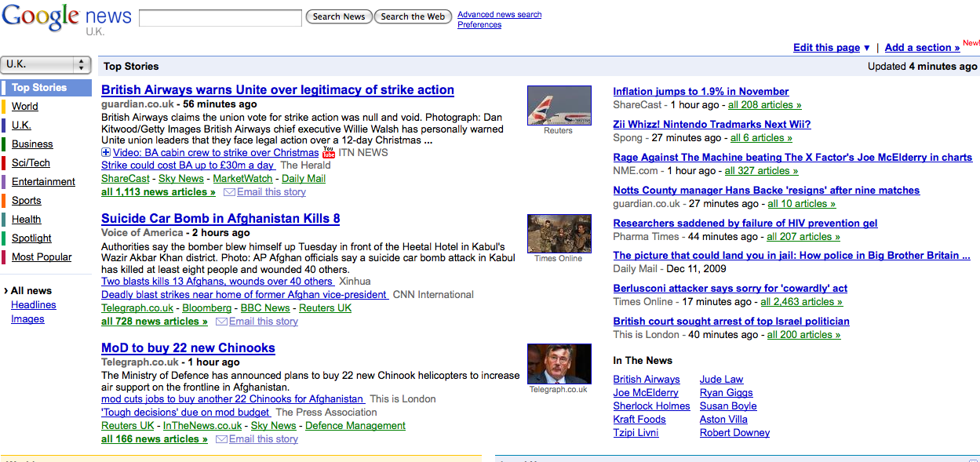980x462 pixels.
Task: Expand the Edit this page menu
Action: pyautogui.click(x=831, y=48)
